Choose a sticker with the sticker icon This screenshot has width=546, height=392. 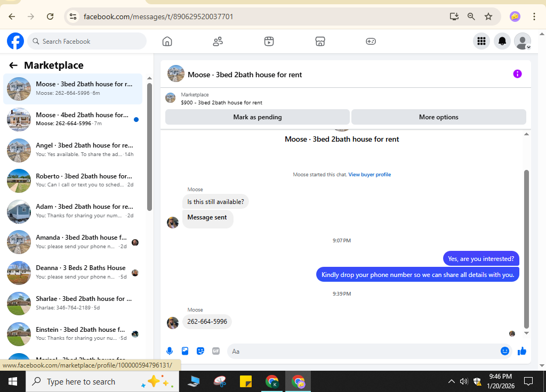(x=200, y=351)
